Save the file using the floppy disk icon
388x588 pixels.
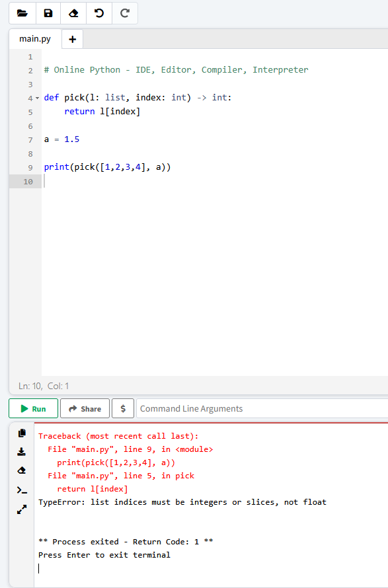pos(48,13)
